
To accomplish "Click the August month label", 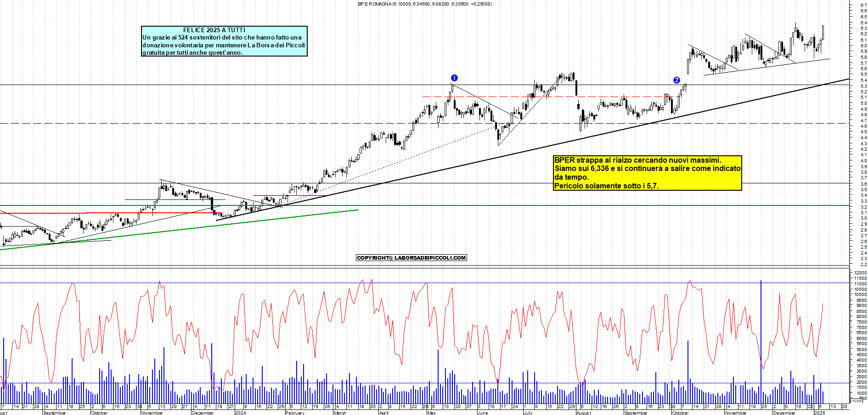I will (584, 413).
